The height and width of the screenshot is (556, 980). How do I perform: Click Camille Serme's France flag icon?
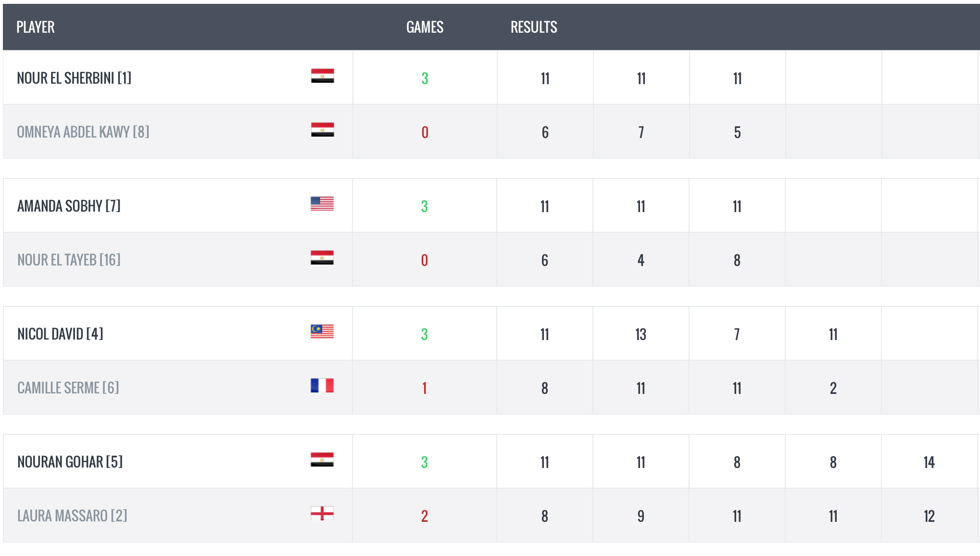tap(322, 386)
